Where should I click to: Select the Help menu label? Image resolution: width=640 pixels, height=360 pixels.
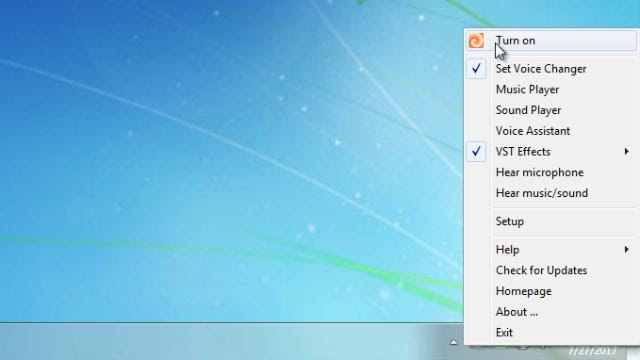(507, 249)
